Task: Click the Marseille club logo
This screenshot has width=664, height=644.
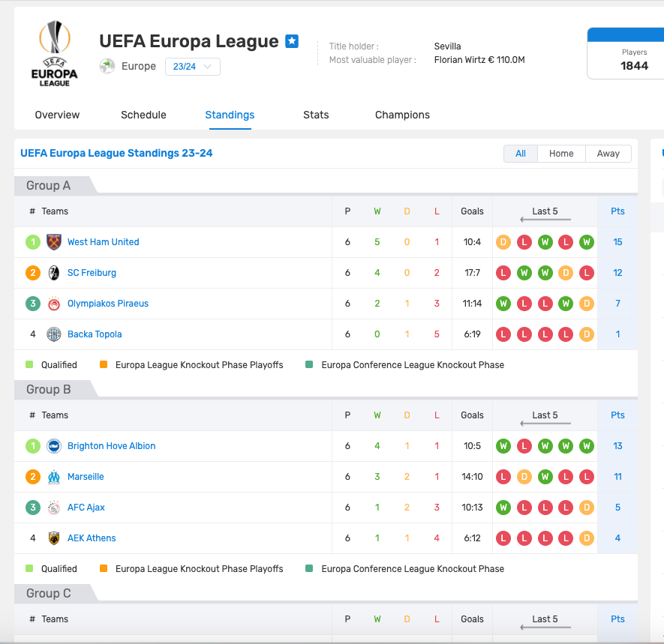Action: pos(54,477)
